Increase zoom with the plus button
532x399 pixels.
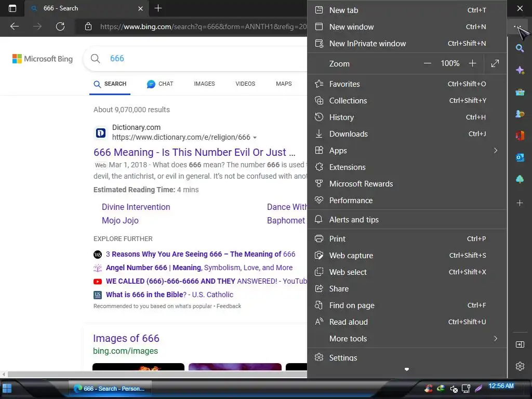click(x=472, y=63)
